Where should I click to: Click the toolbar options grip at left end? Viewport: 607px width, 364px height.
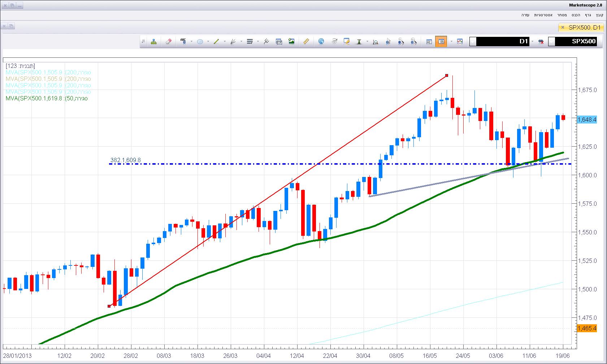(143, 42)
